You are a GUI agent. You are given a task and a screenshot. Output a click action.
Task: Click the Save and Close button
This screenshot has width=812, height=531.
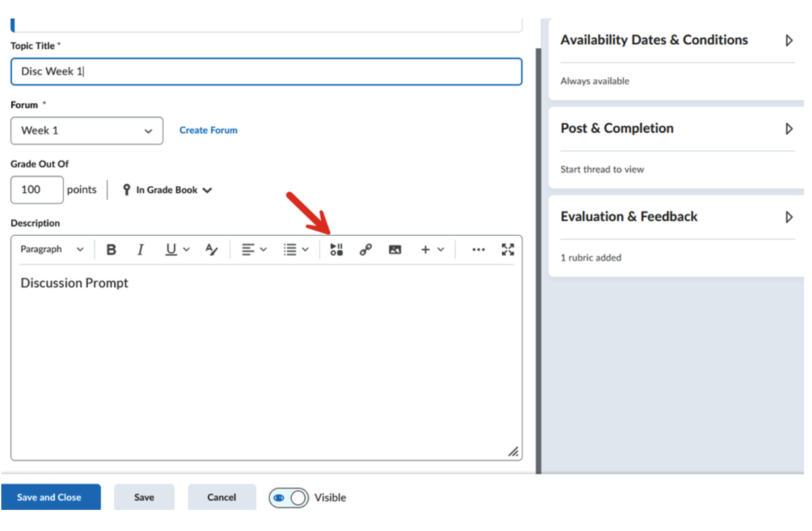point(50,497)
